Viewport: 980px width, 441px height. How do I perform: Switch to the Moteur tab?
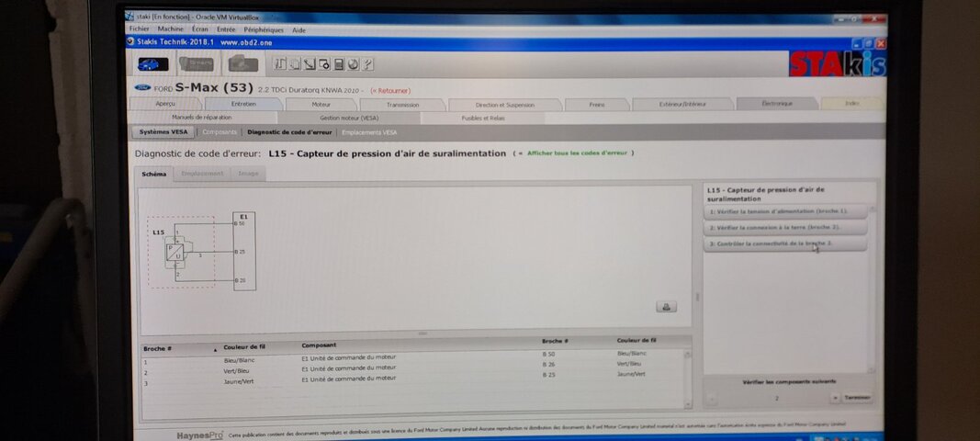[x=321, y=105]
